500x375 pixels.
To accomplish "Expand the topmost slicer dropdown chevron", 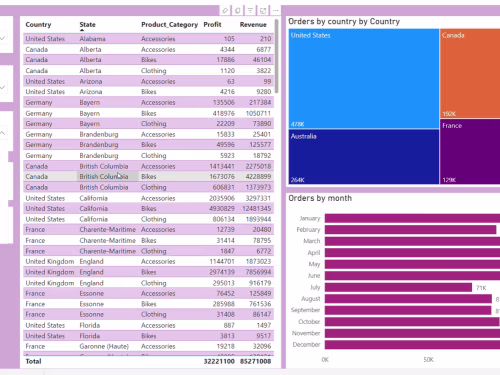I will 3,38.
